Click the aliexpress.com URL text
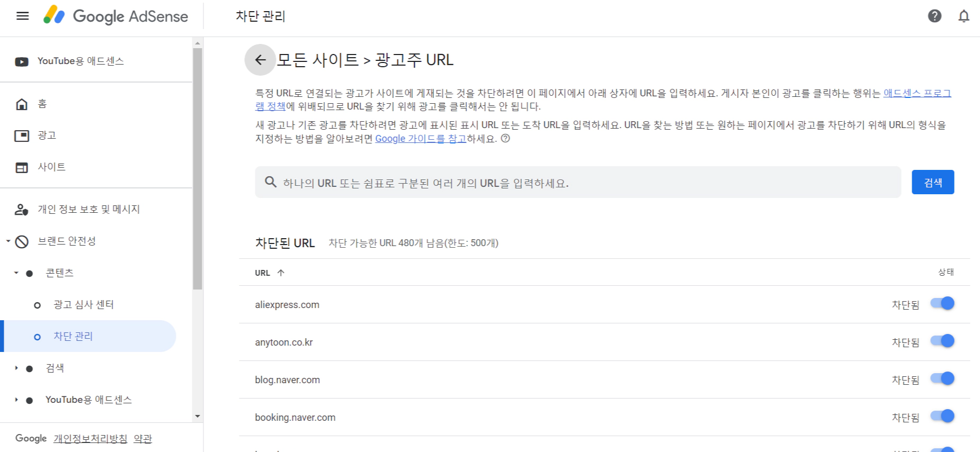 (x=287, y=305)
